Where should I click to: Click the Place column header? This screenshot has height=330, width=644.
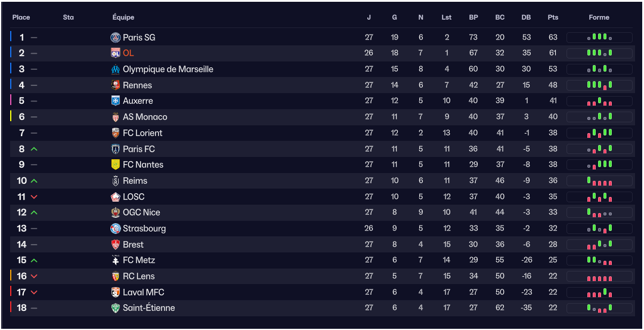(x=21, y=17)
